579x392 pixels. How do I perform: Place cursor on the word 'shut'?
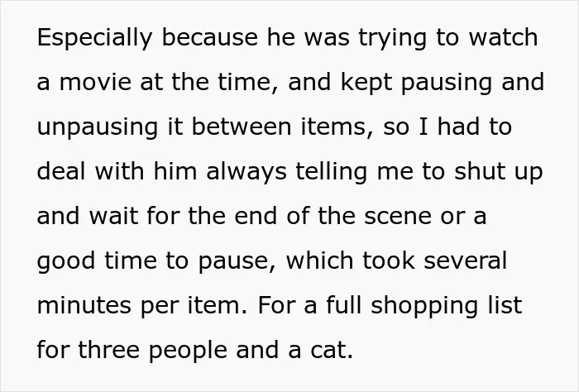[480, 171]
